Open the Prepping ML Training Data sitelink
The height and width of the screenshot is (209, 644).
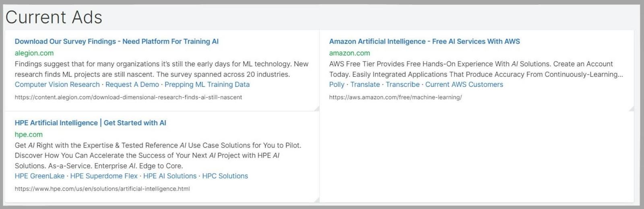[207, 84]
